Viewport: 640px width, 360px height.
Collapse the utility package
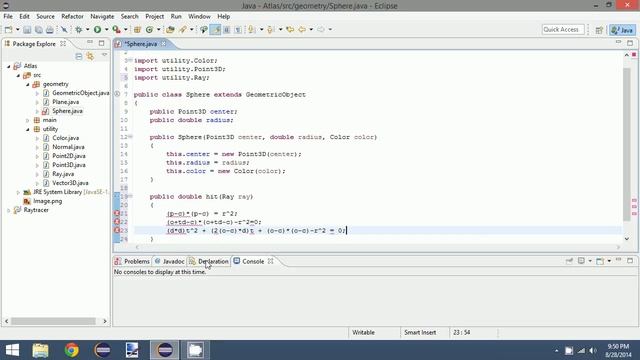28,129
